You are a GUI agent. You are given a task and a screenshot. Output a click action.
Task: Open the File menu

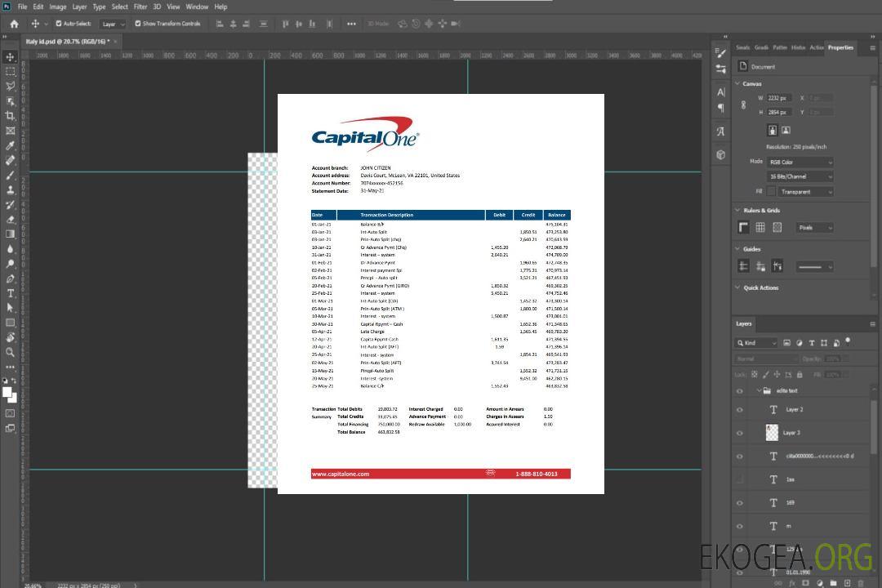click(x=23, y=7)
